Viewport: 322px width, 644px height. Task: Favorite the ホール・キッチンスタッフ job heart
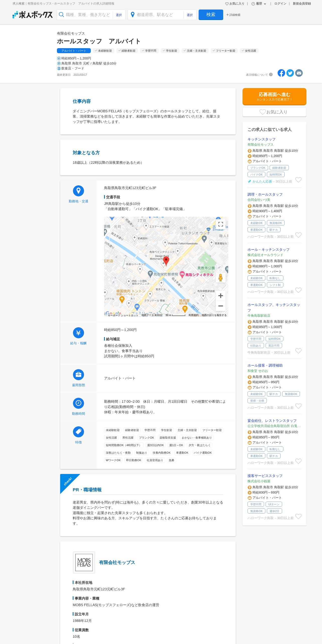tap(298, 290)
